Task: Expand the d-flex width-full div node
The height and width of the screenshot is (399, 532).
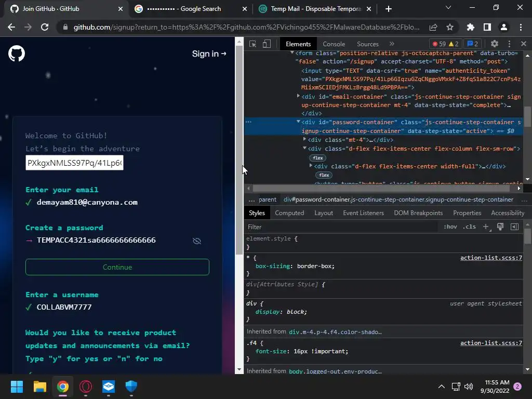Action: [311, 166]
